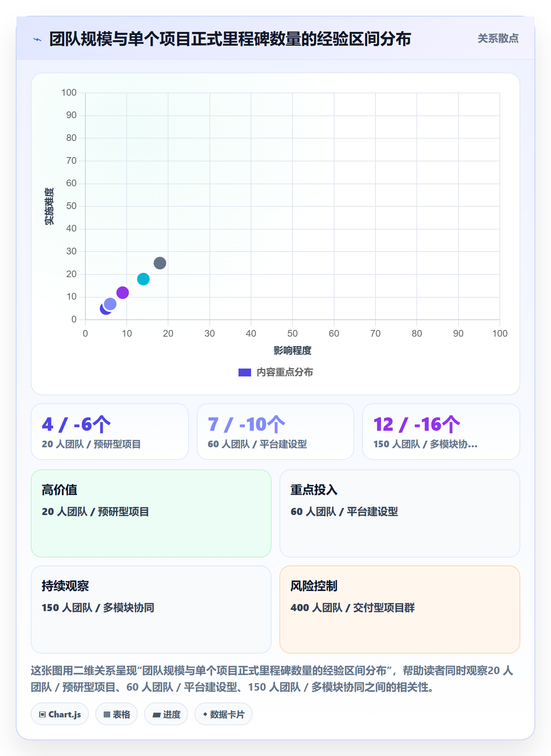Screen dimensions: 551x756
Task: Select the 高价值 quadrant card
Action: click(151, 513)
